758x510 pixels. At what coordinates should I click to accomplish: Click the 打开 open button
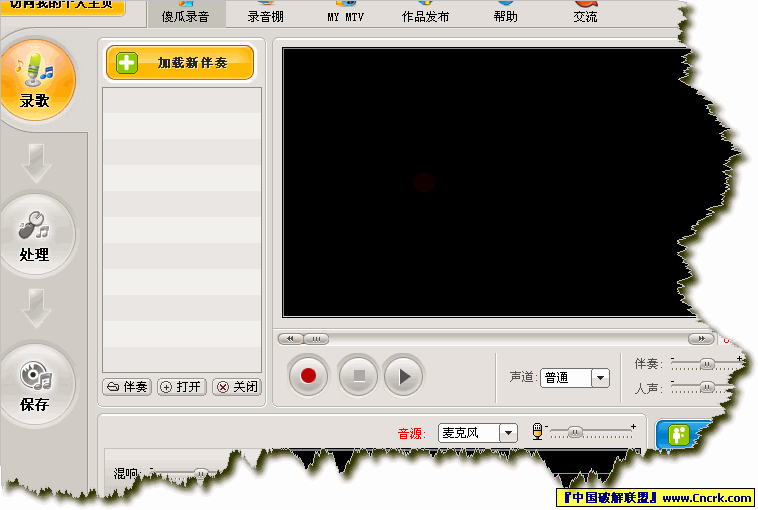(x=181, y=387)
